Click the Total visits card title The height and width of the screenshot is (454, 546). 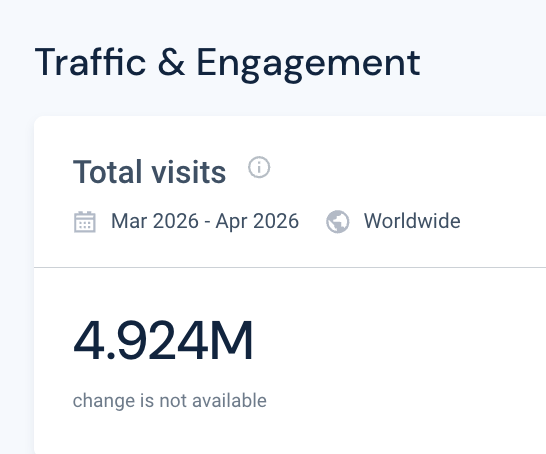pos(149,171)
